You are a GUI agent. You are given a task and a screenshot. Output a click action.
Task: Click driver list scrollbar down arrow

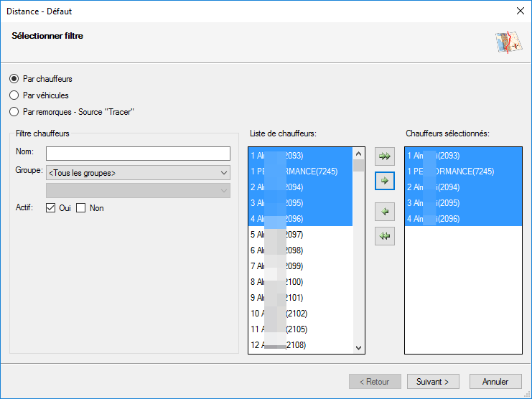358,348
